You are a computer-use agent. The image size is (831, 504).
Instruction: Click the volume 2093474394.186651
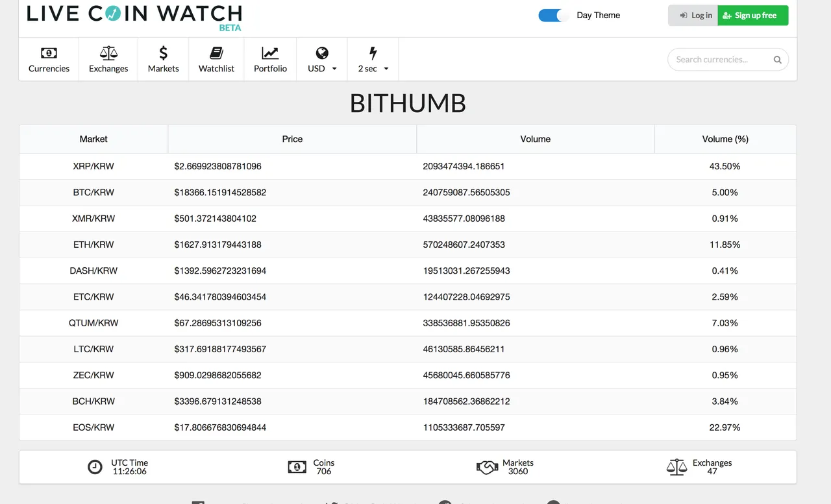(464, 166)
